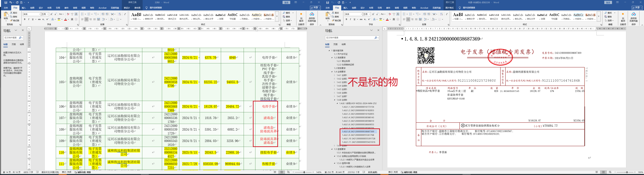
Task: Open font size dropdown in 文档1 window
Action: [47, 14]
